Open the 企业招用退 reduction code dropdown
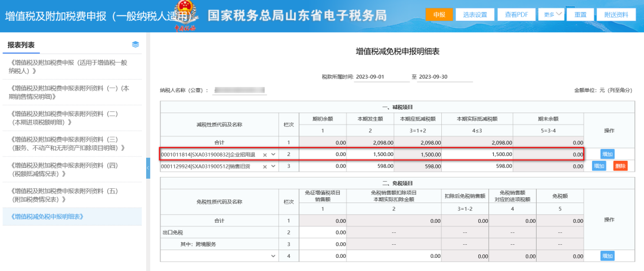Screen dimensions: 644x271 [x=274, y=155]
